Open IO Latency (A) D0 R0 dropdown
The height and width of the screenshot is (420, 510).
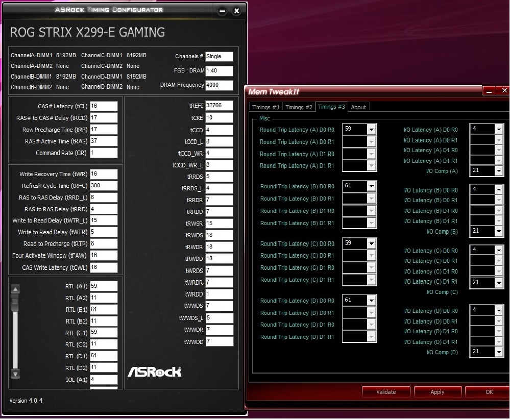499,130
